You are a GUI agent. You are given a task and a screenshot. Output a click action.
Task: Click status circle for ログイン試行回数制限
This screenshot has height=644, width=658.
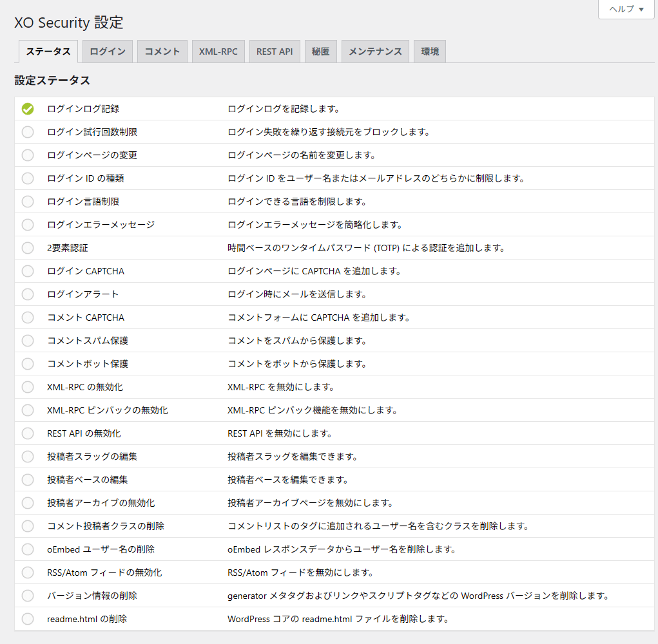point(28,132)
